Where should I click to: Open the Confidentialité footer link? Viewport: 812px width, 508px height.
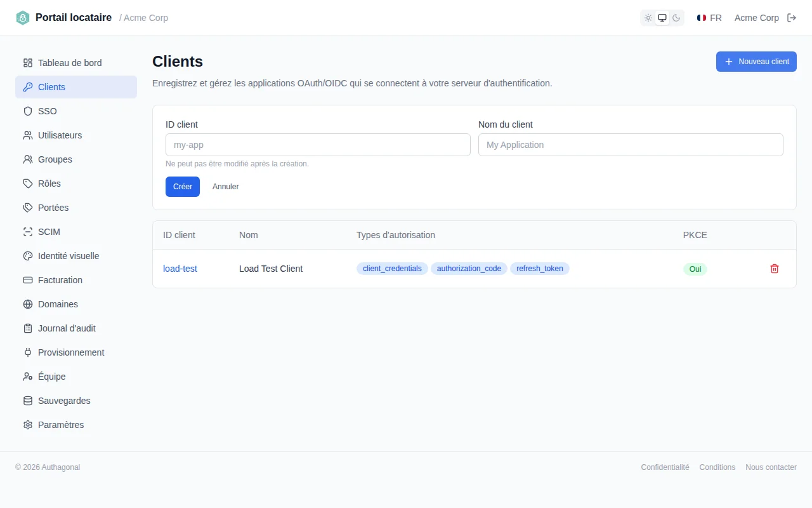(665, 467)
